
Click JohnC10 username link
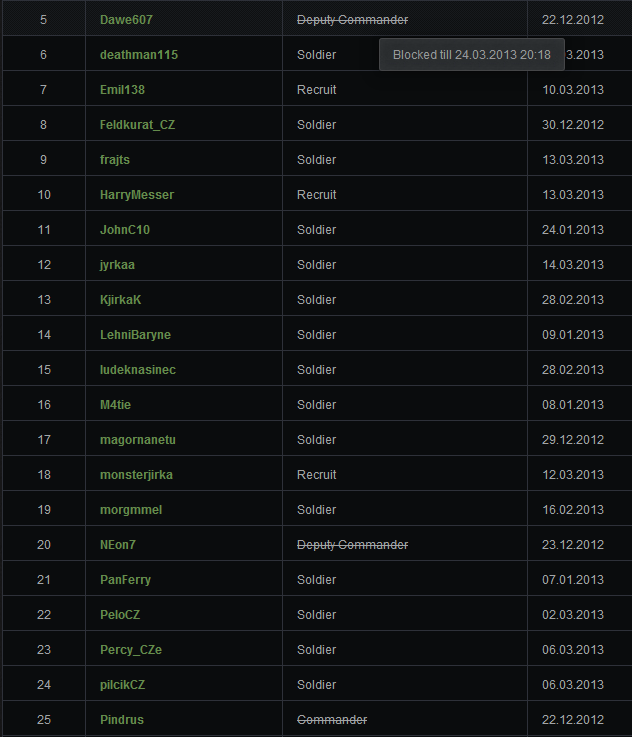(x=125, y=230)
